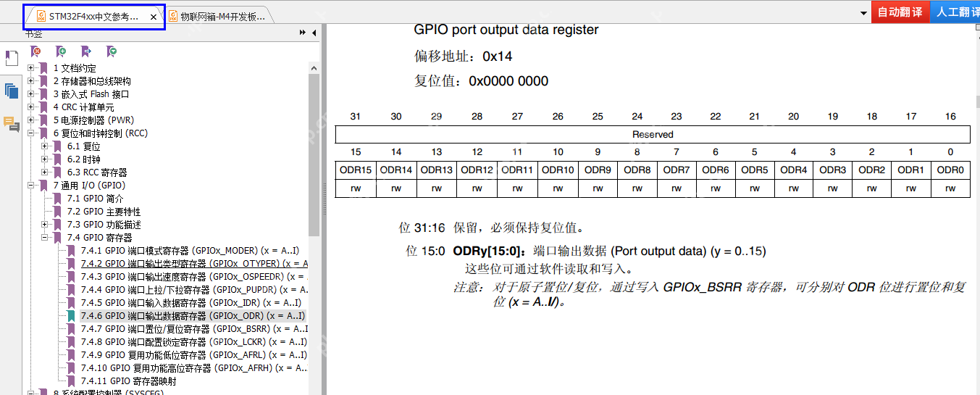Open bookmark 6 复位和时钟控制 (RCC)
This screenshot has width=980, height=395.
(99, 133)
